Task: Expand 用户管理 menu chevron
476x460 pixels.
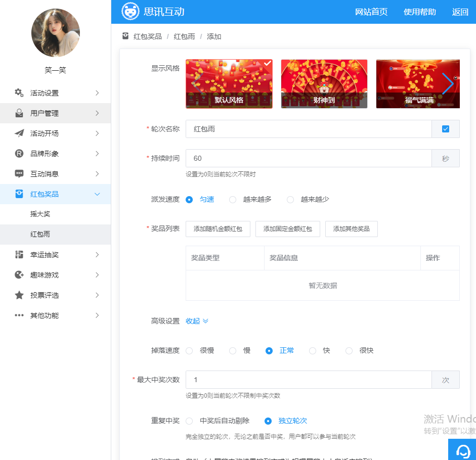Action: pyautogui.click(x=97, y=113)
